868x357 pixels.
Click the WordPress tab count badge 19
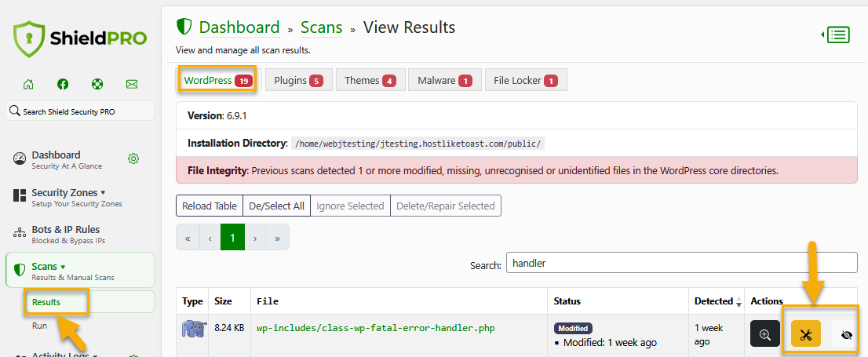click(243, 81)
